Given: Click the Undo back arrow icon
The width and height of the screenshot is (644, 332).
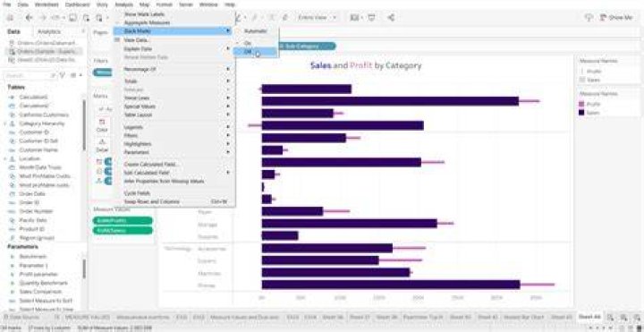Looking at the screenshot, I should [29, 18].
